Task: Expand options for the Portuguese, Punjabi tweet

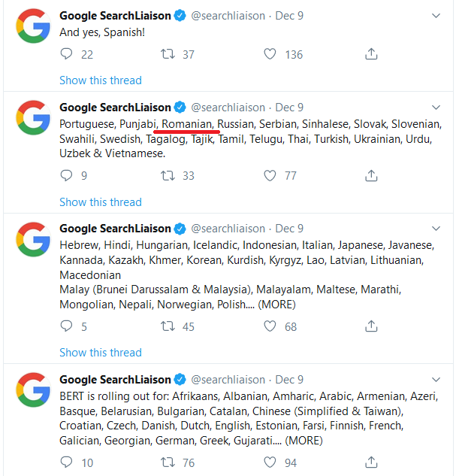Action: pos(436,107)
